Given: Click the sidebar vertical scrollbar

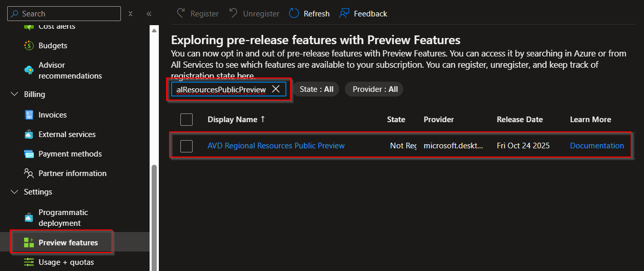Looking at the screenshot, I should (x=154, y=216).
